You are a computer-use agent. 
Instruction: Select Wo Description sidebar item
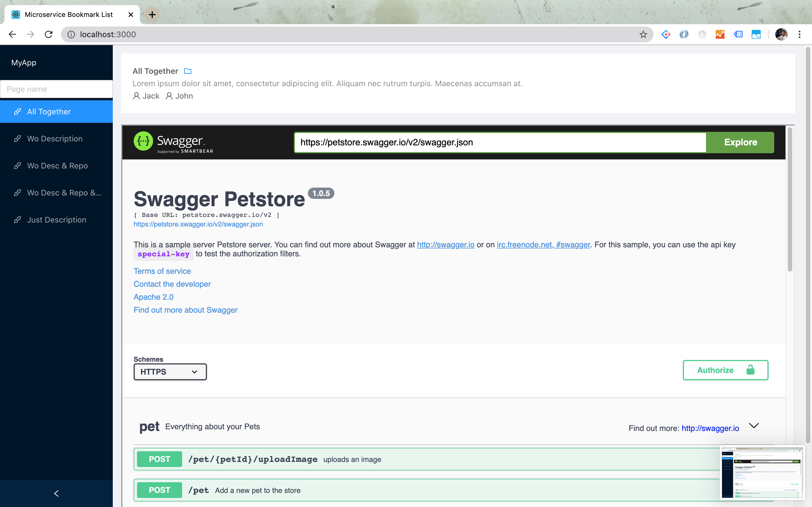[x=55, y=139]
